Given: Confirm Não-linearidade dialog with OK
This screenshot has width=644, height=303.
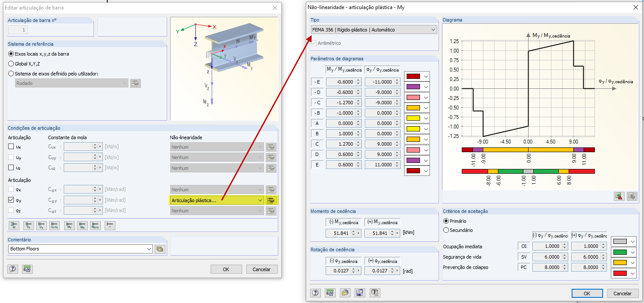Looking at the screenshot, I should [x=587, y=293].
